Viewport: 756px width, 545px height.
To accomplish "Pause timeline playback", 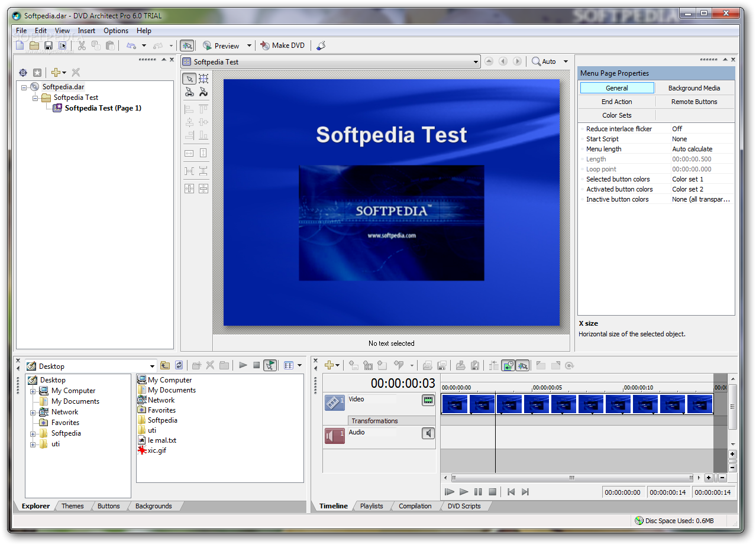I will click(x=478, y=492).
